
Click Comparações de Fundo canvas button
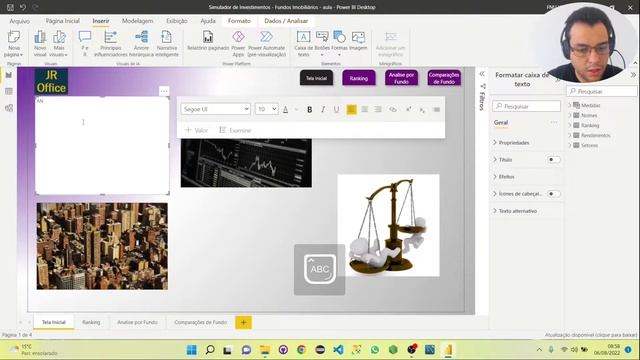(x=444, y=78)
